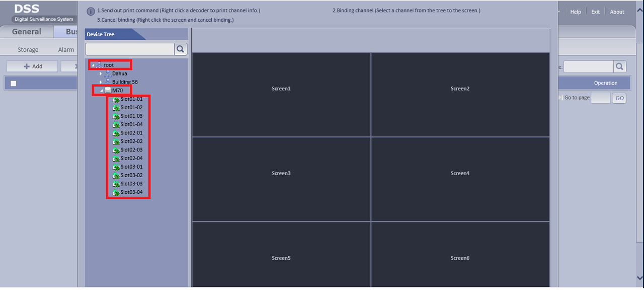Focus the Device Tree search field
Screen dimensions: 644x305
pyautogui.click(x=130, y=49)
